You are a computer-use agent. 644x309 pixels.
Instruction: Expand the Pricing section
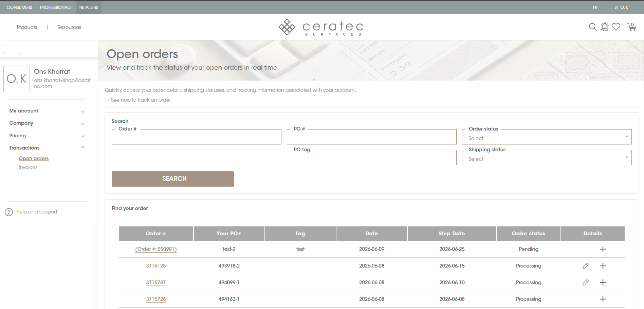[x=47, y=136]
